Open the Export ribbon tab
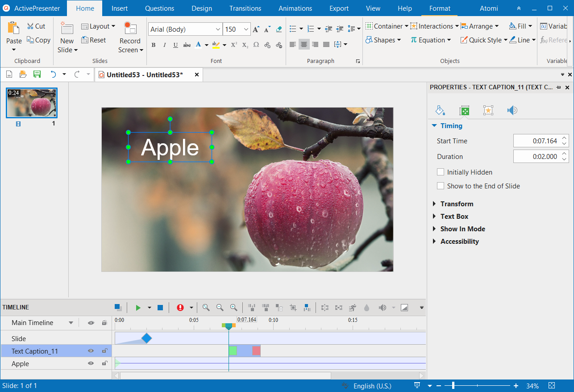 [x=339, y=8]
